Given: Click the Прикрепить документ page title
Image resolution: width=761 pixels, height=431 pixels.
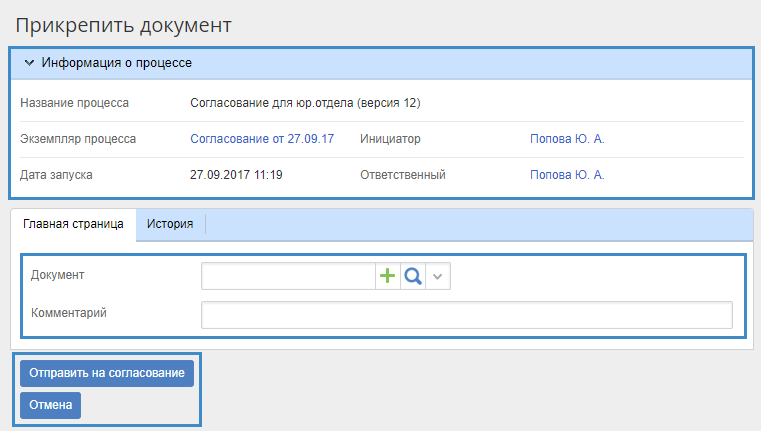Looking at the screenshot, I should (x=124, y=22).
